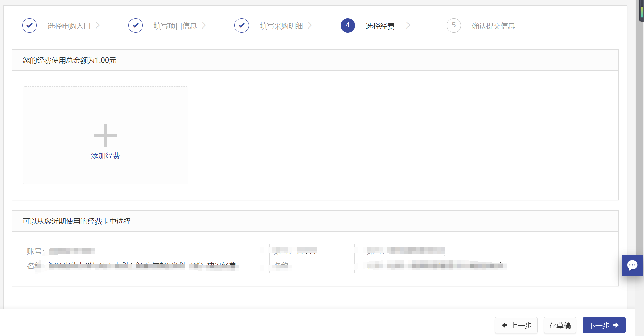Go to the 填写项目信息 step label

175,26
